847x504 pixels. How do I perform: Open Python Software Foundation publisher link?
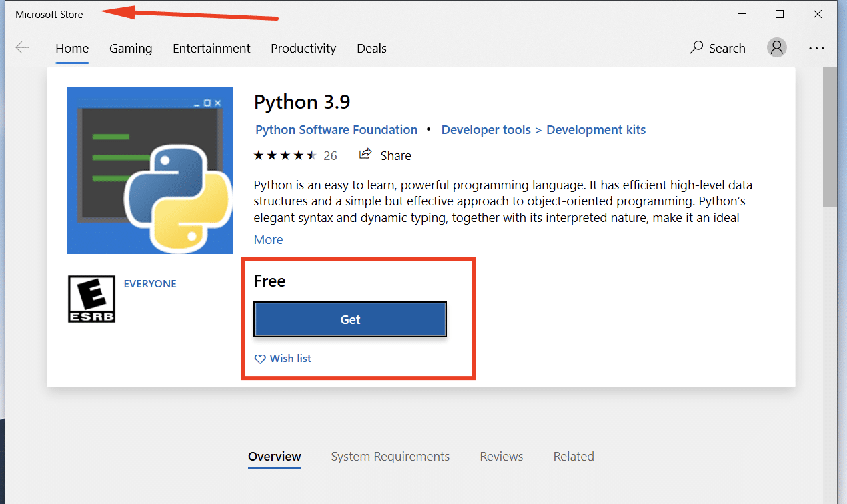click(x=337, y=130)
